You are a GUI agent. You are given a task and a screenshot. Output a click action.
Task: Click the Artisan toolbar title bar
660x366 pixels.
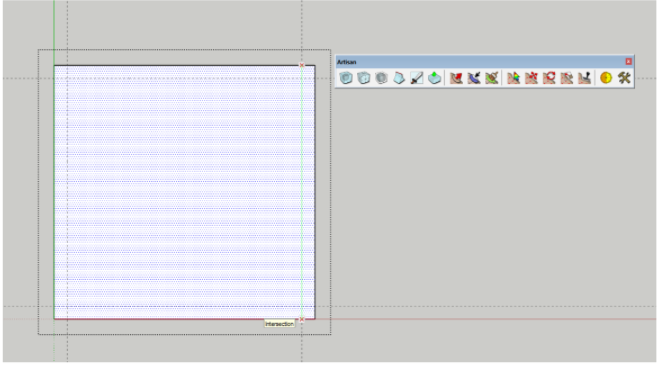click(x=484, y=62)
